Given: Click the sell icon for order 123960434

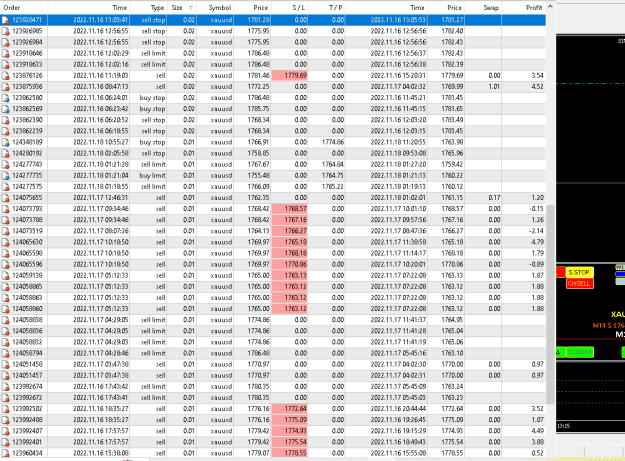Looking at the screenshot, I should 6,453.
